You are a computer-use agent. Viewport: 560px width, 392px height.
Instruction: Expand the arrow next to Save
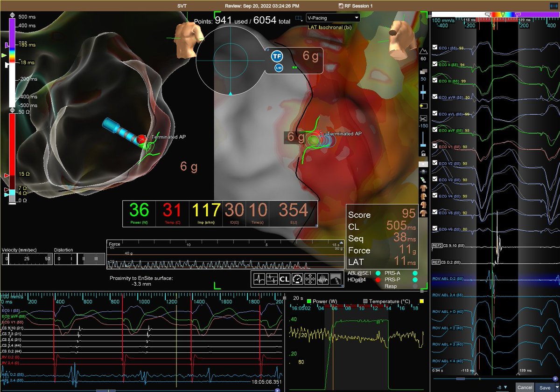pyautogui.click(x=556, y=387)
